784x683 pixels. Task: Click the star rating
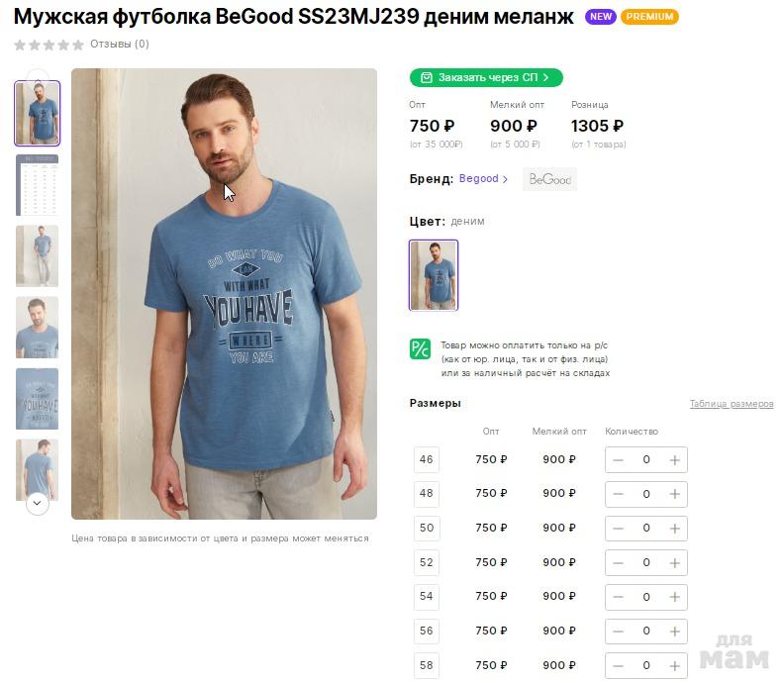click(49, 45)
